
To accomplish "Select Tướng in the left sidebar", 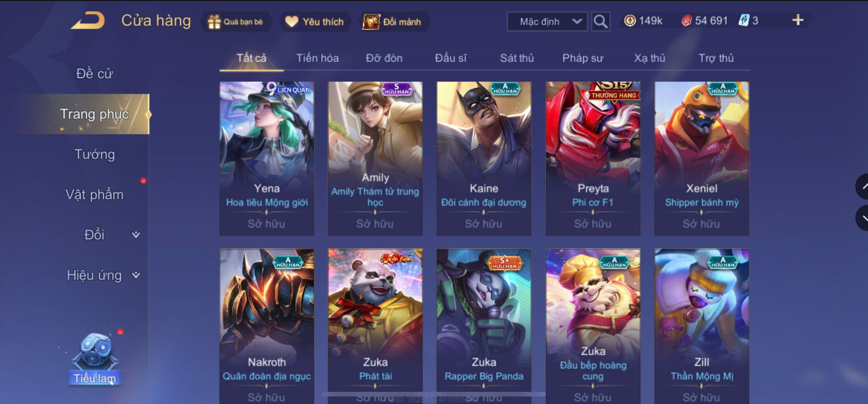I will pyautogui.click(x=95, y=154).
